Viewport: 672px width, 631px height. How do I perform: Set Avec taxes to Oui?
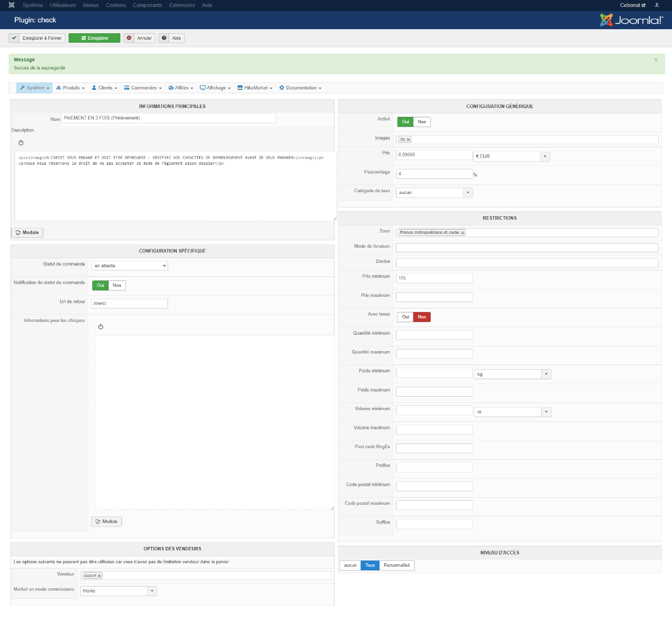coord(405,317)
